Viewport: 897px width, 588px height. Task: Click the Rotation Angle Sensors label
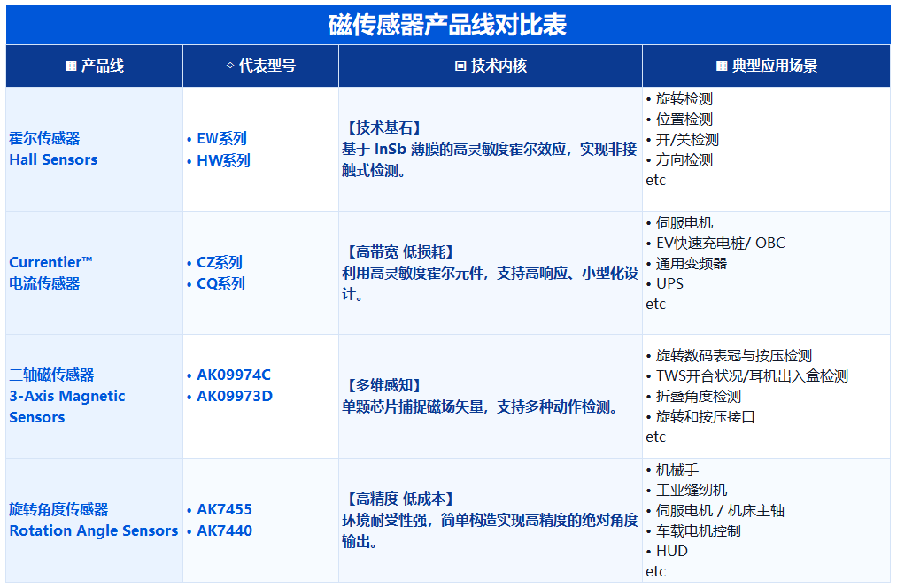coord(94,530)
